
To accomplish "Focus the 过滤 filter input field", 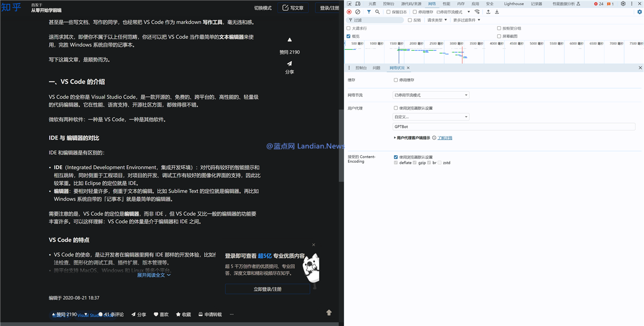I will (375, 20).
